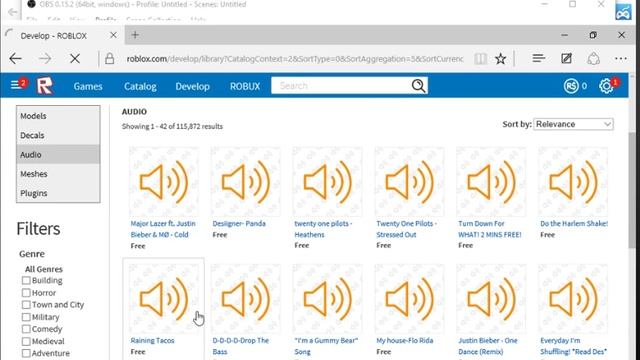Open the Make a Web Note icon
Image resolution: width=640 pixels, height=360 pixels.
pos(566,58)
